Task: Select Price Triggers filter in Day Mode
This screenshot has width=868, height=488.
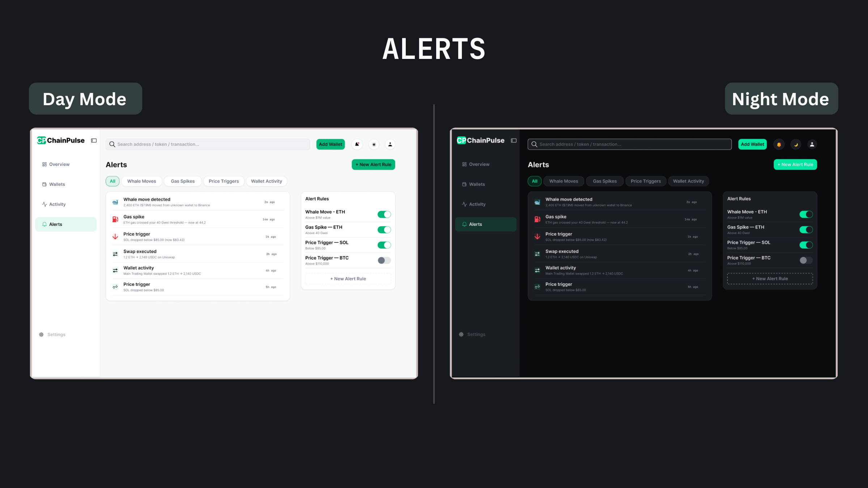Action: [x=224, y=181]
